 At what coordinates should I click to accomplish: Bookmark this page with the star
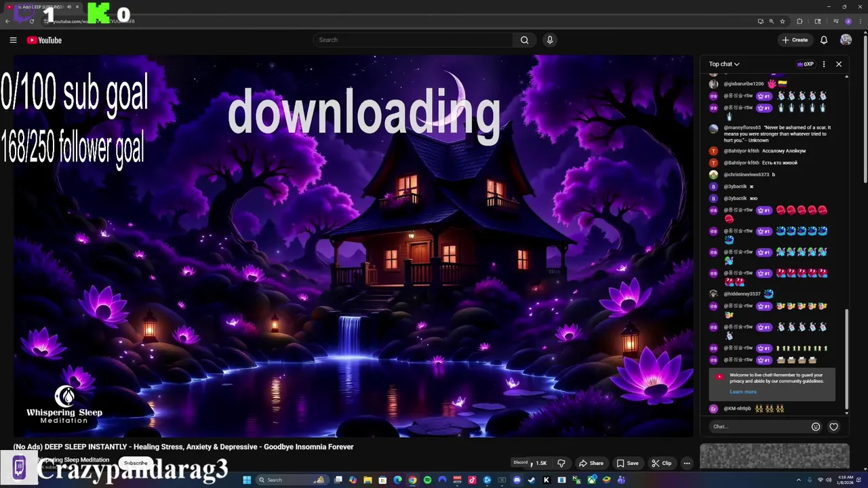[x=783, y=21]
